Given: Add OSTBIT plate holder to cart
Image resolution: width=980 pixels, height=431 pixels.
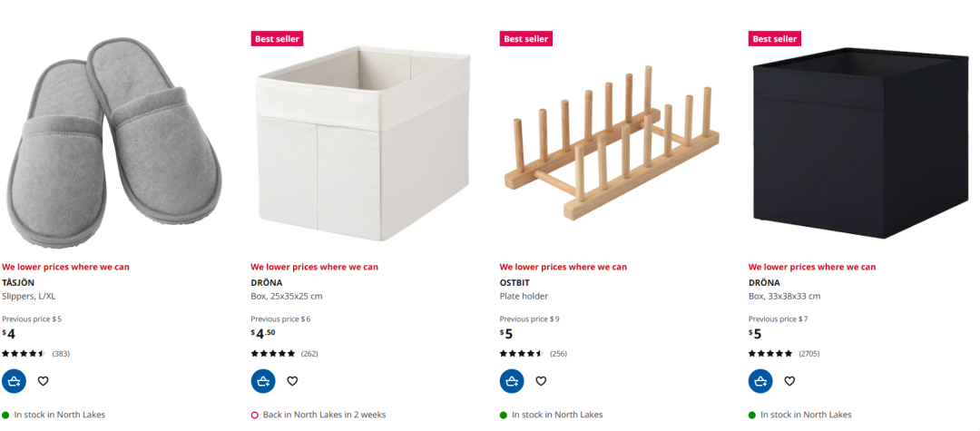Looking at the screenshot, I should click(512, 381).
